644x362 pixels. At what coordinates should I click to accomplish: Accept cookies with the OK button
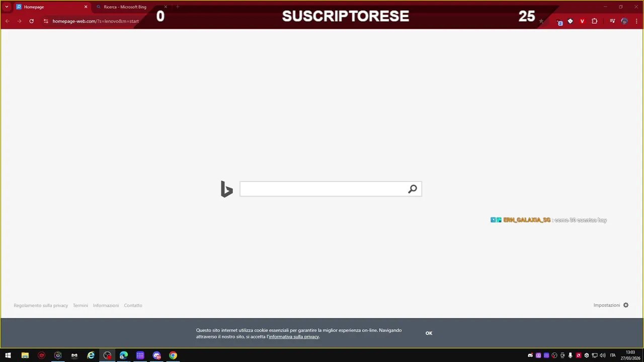point(429,333)
